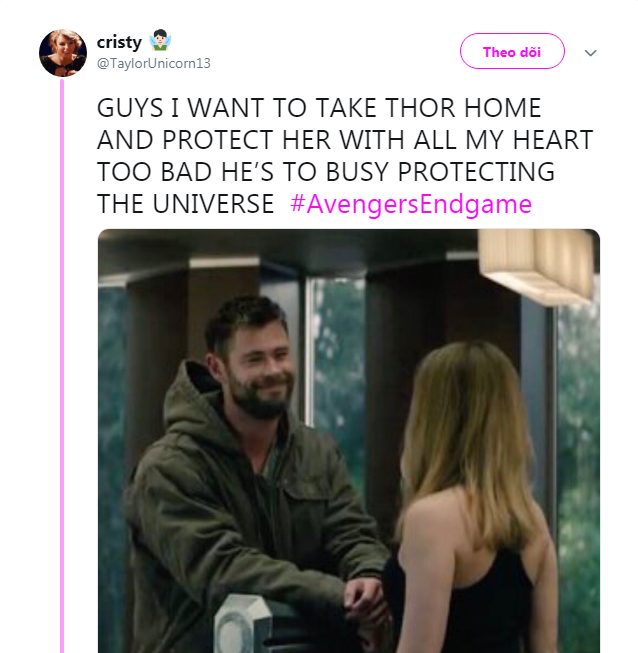Open the attached movie still image
Screen dimensions: 638x653
pos(348,440)
